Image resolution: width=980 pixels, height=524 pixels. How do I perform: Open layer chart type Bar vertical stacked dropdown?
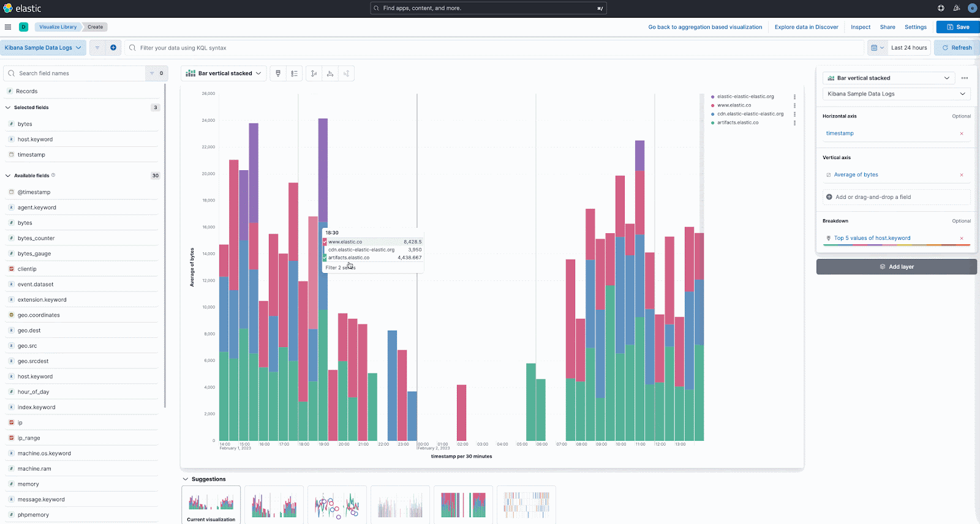[888, 78]
